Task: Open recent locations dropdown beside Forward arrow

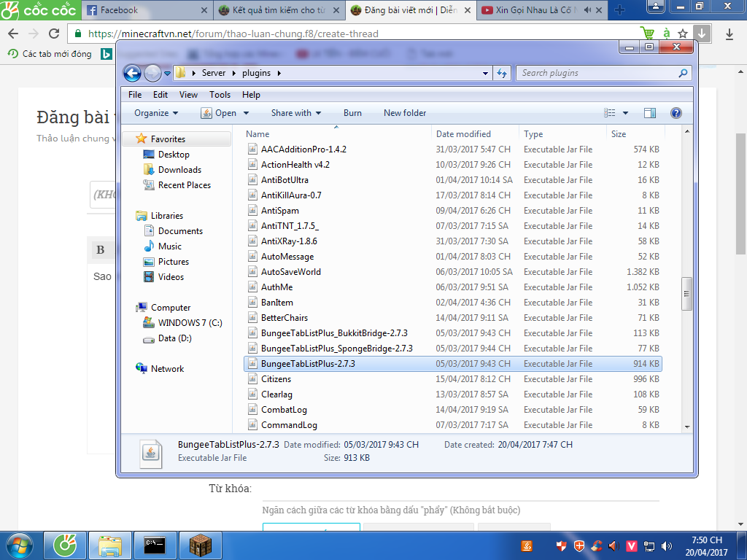Action: tap(167, 74)
